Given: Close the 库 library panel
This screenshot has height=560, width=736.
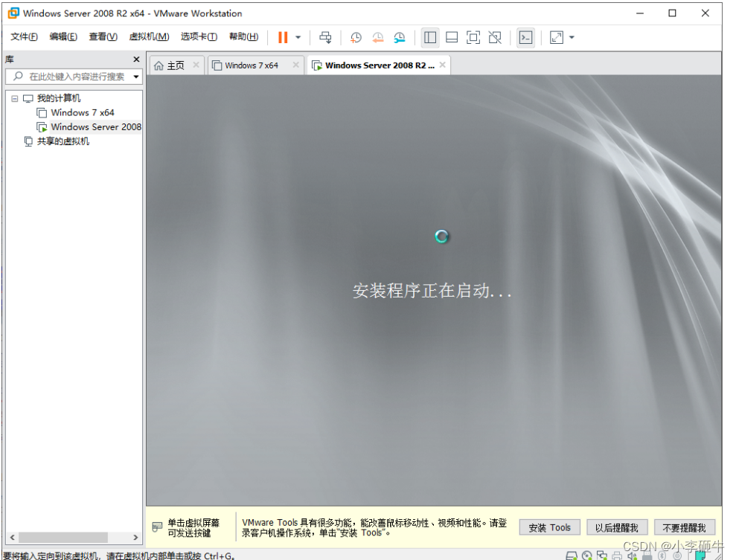Looking at the screenshot, I should [x=137, y=59].
